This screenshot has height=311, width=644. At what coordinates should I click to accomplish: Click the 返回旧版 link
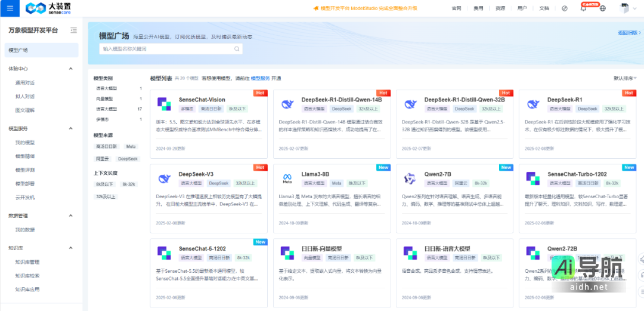tap(629, 32)
